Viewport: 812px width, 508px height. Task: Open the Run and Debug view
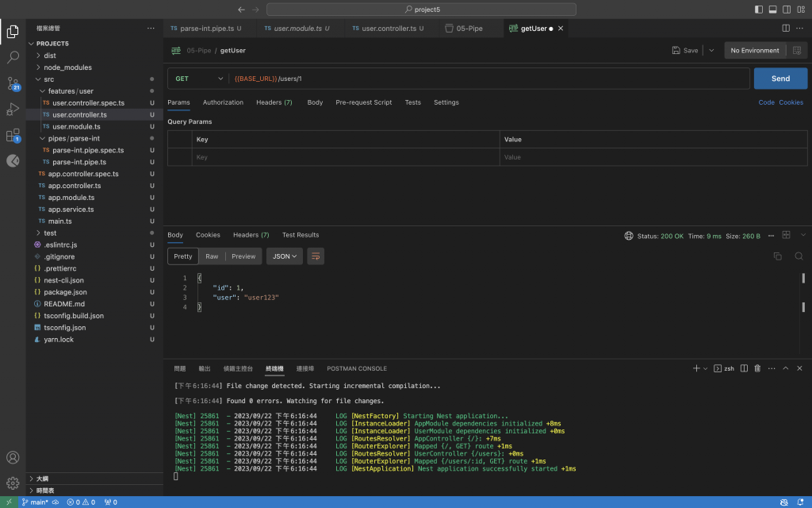point(13,110)
